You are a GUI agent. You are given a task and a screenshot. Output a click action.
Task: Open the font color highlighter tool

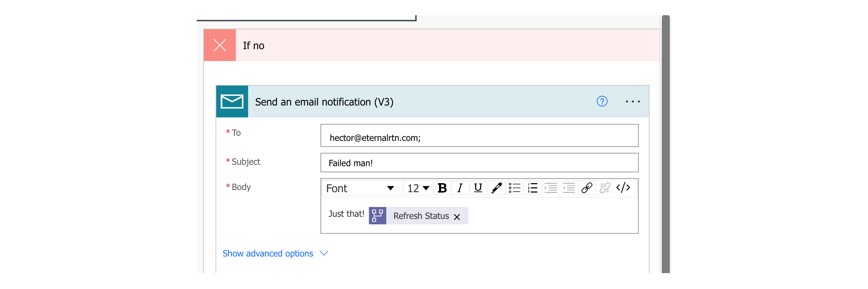click(x=496, y=188)
